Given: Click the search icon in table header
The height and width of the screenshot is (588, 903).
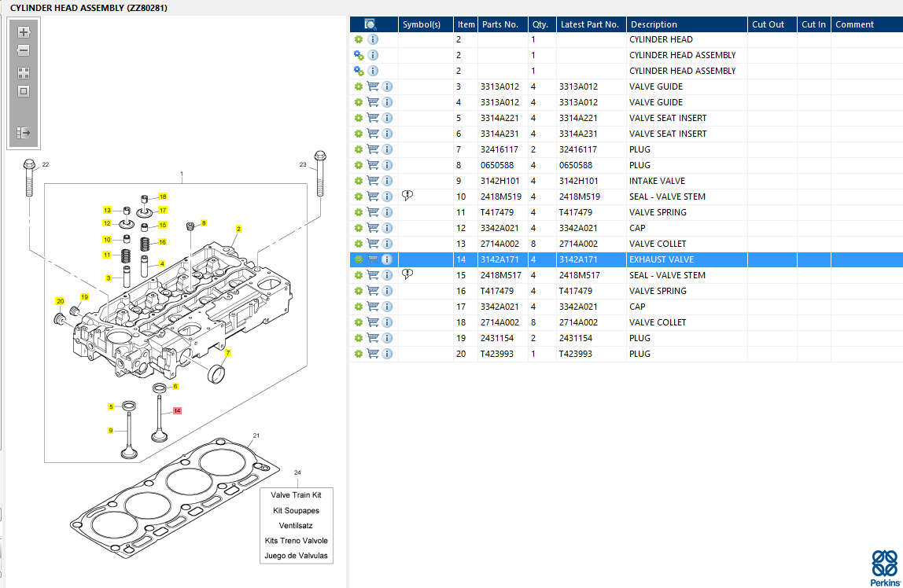Looking at the screenshot, I should 371,24.
